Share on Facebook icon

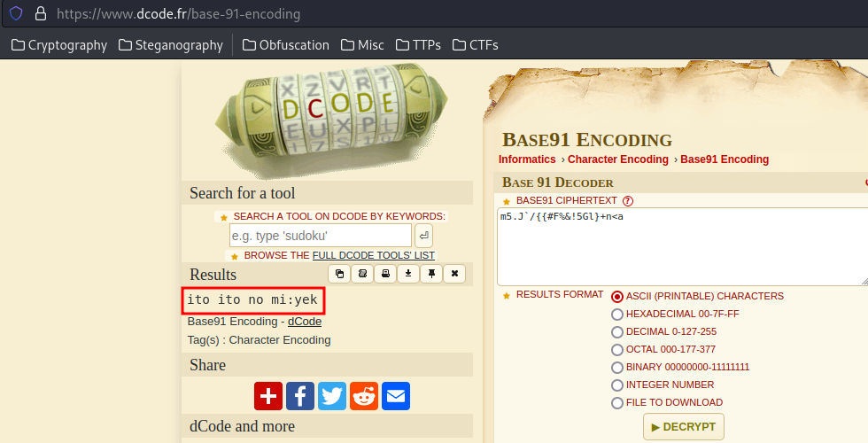click(300, 396)
